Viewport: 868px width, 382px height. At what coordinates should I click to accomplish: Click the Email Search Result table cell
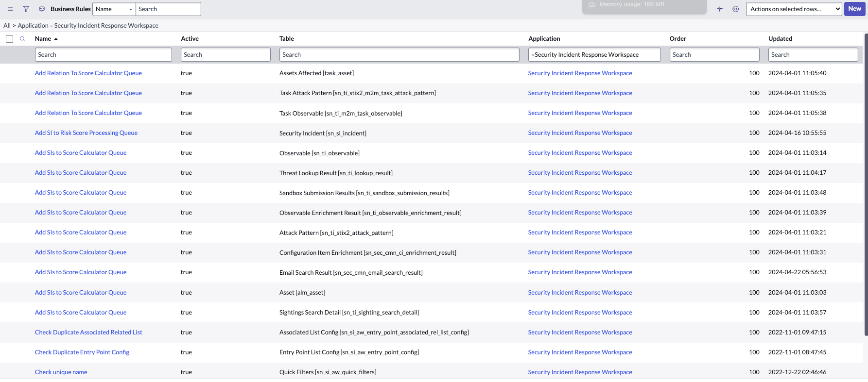click(351, 273)
